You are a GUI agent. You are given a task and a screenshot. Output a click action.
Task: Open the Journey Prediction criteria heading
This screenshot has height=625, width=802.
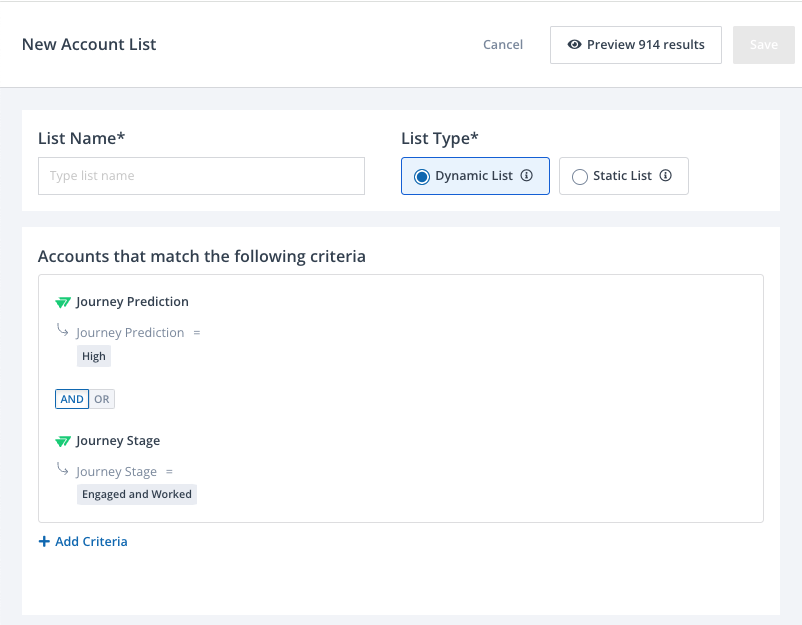(x=132, y=302)
